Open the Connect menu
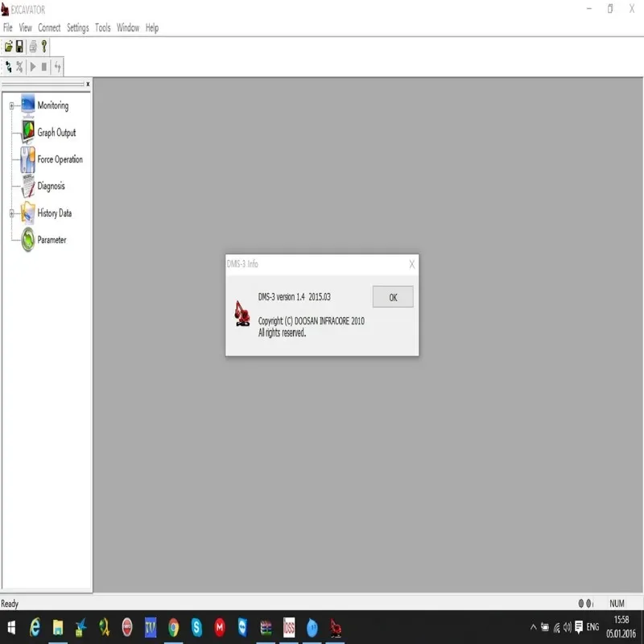Viewport: 644px width, 644px height. (49, 28)
